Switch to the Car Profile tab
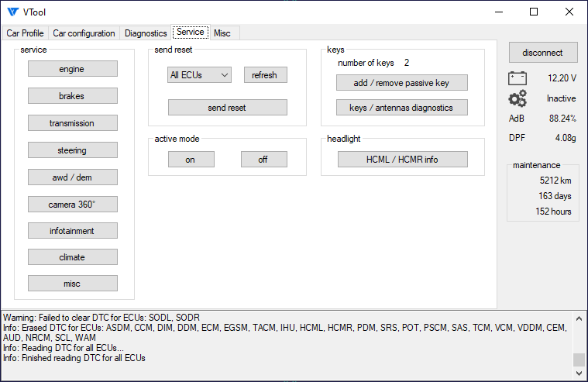 25,33
